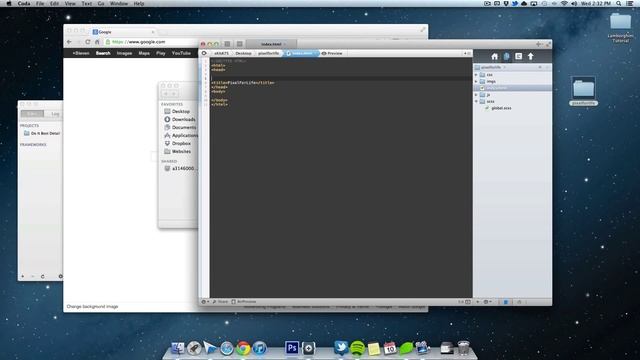Select Websites in Finder sidebar
This screenshot has height=360, width=640.
[178, 151]
